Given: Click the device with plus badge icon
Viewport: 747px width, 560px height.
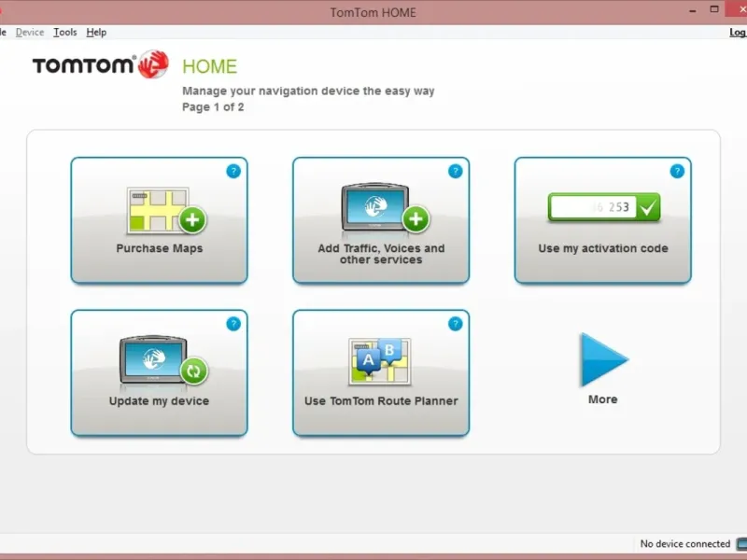Looking at the screenshot, I should click(x=386, y=208).
